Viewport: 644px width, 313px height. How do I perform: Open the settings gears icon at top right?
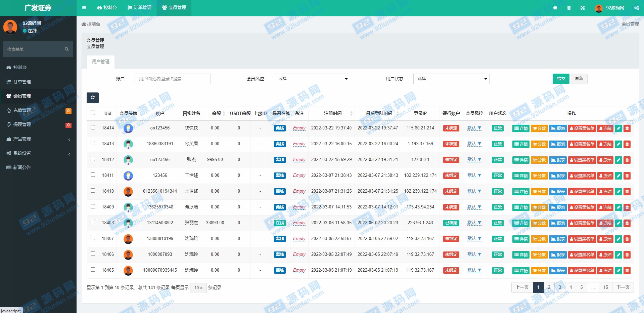coord(636,8)
